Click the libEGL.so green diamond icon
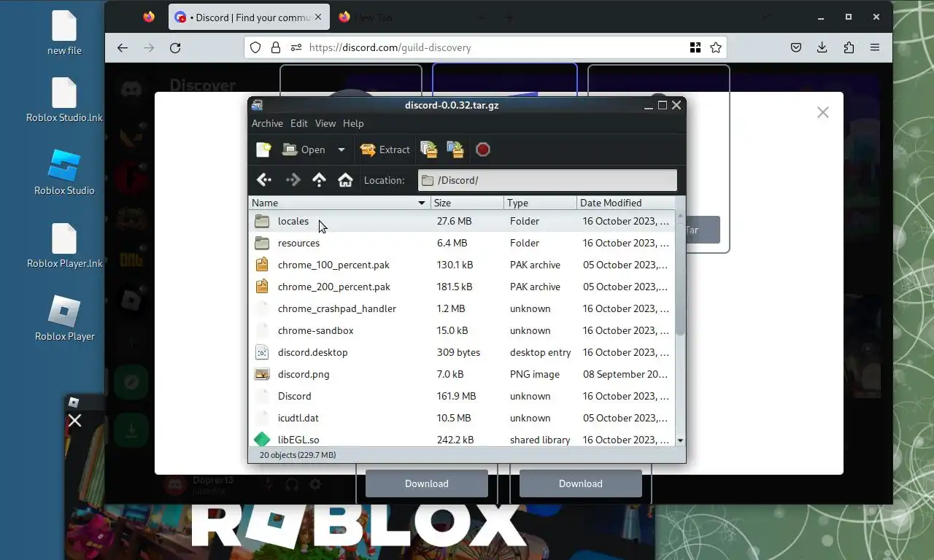 [x=262, y=439]
